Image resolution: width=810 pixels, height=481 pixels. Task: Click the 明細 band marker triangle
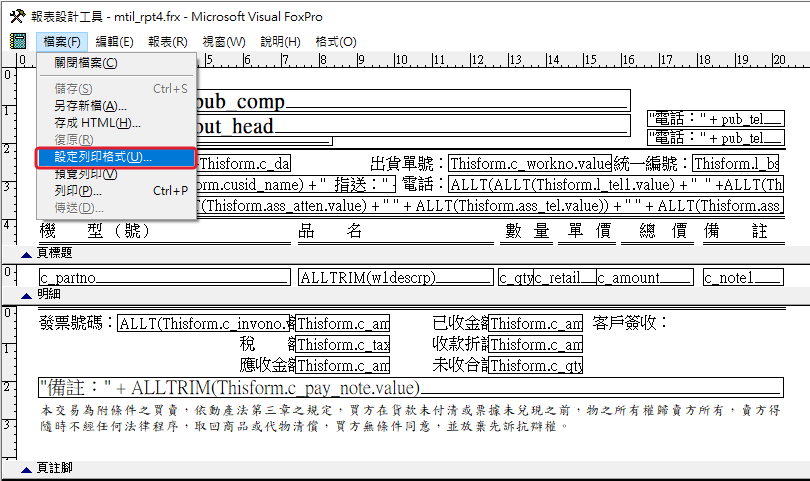point(26,296)
